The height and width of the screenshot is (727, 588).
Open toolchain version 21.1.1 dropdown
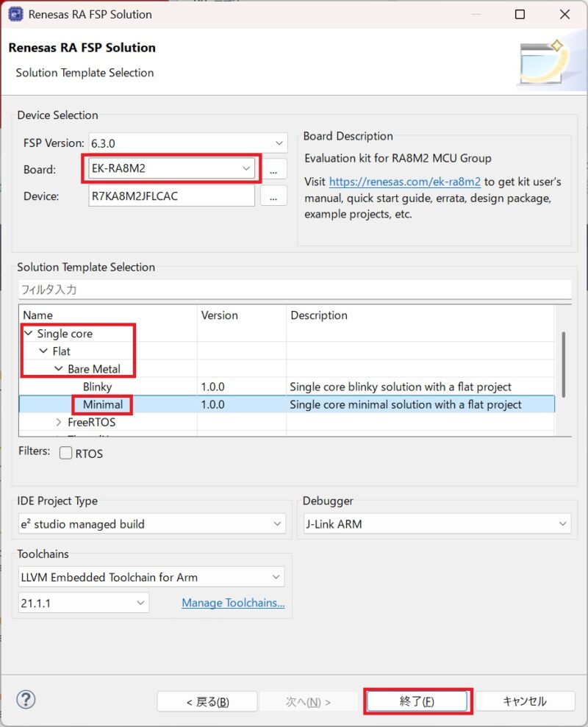[x=83, y=603]
